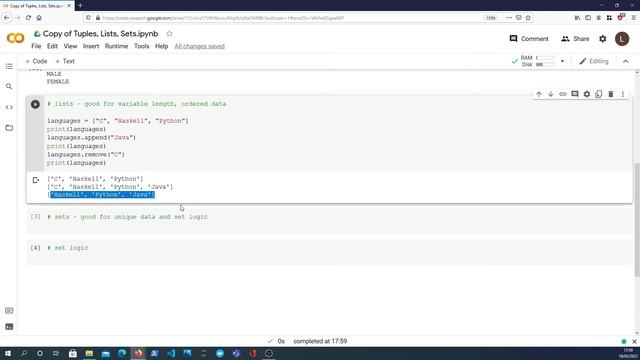Close the bottom status bar
The height and width of the screenshot is (360, 640).
click(x=634, y=341)
